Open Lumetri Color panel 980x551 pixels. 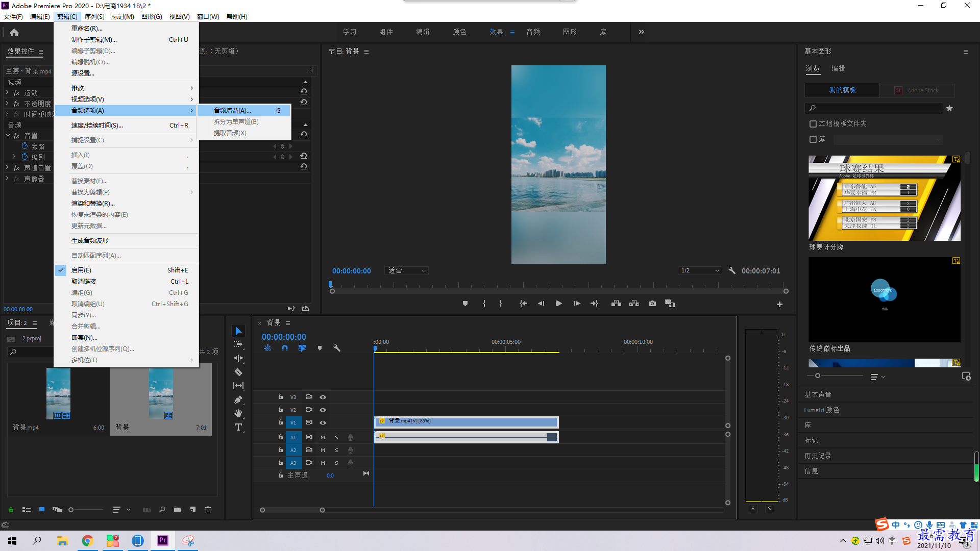click(x=822, y=410)
